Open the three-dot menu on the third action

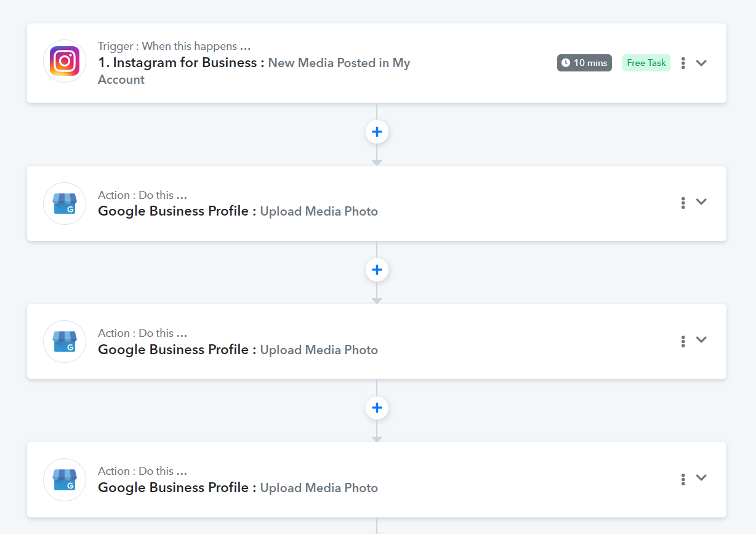coord(683,479)
